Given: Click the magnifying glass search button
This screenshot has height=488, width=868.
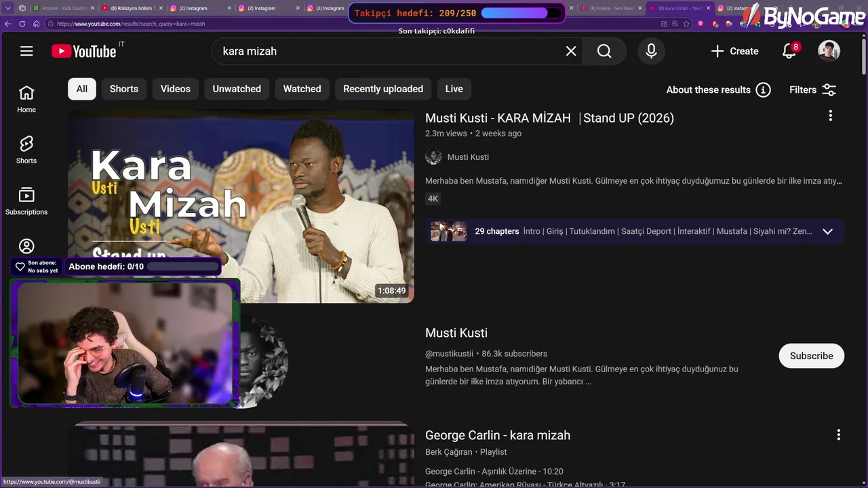Looking at the screenshot, I should point(604,51).
